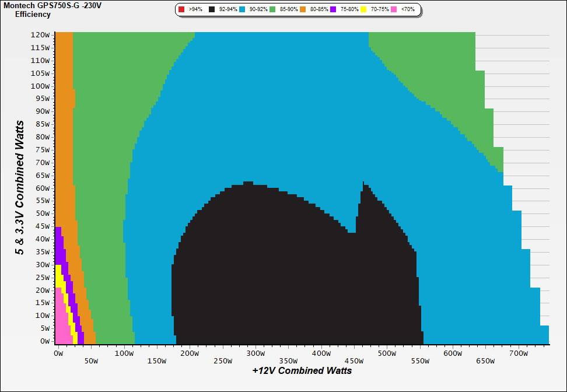Click the pink <70% legend swatch

394,10
